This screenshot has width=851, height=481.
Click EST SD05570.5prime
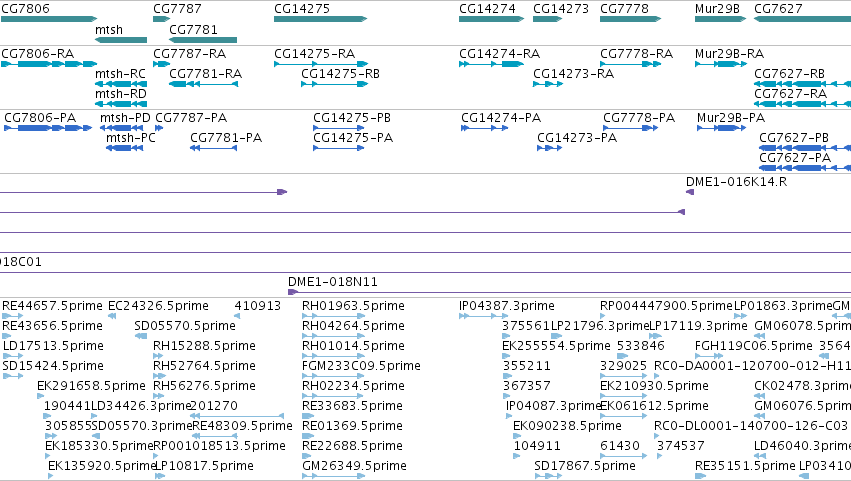click(x=185, y=326)
